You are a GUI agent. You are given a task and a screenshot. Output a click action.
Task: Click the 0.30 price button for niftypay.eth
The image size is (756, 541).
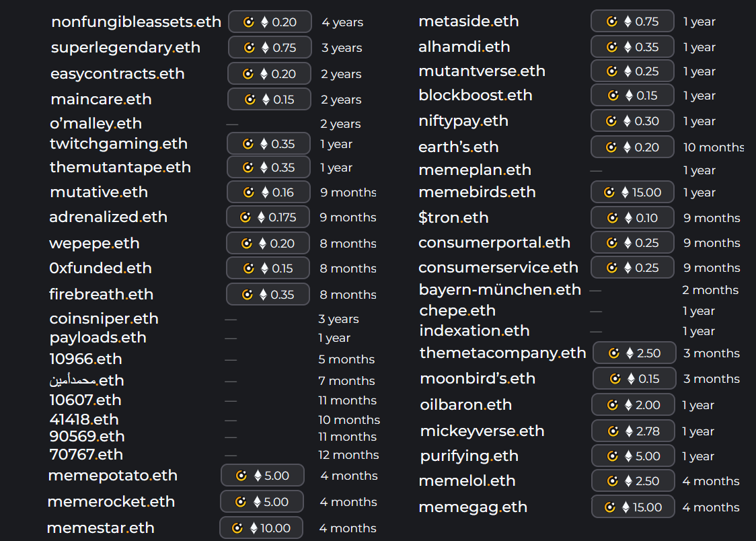632,121
